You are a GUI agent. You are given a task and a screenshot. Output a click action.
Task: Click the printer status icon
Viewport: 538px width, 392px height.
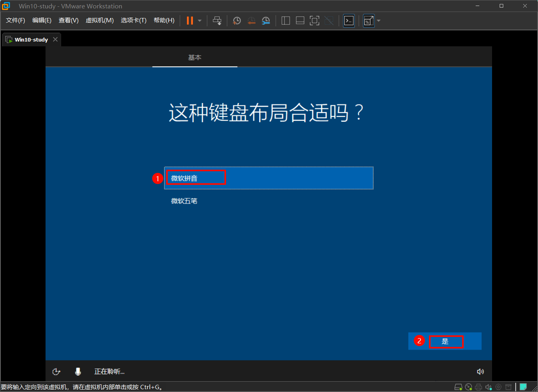pyautogui.click(x=478, y=386)
